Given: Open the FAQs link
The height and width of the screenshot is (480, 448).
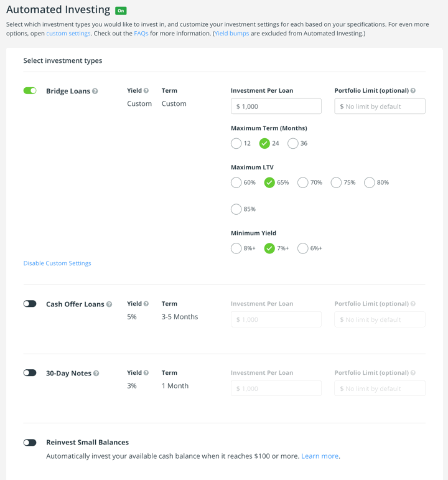Looking at the screenshot, I should click(x=141, y=34).
